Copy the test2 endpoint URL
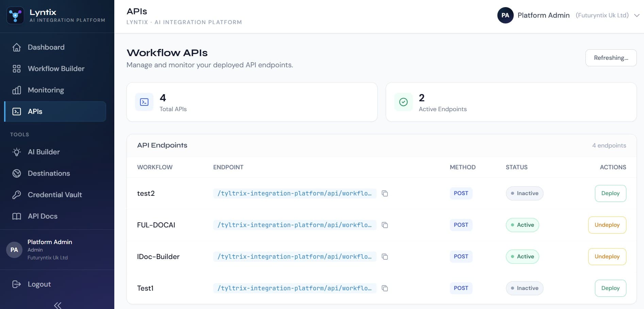The height and width of the screenshot is (309, 644). point(385,193)
